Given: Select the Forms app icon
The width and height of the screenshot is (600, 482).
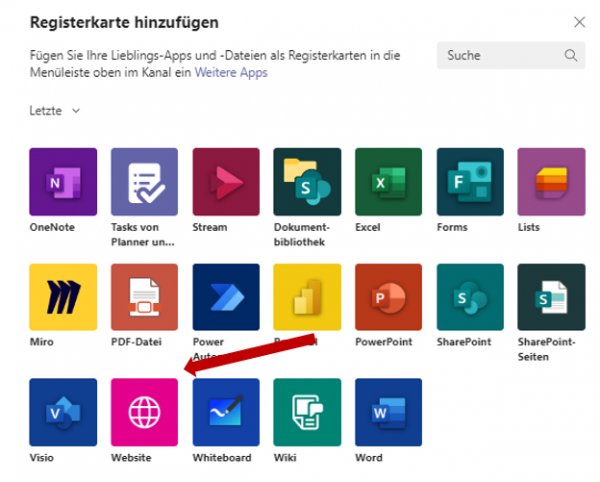Looking at the screenshot, I should click(x=470, y=182).
